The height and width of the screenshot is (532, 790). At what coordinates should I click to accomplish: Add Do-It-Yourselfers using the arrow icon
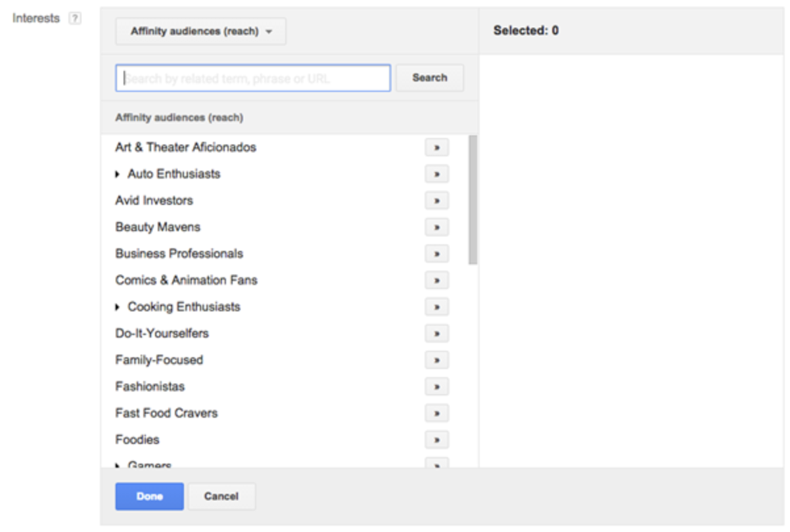click(x=436, y=334)
